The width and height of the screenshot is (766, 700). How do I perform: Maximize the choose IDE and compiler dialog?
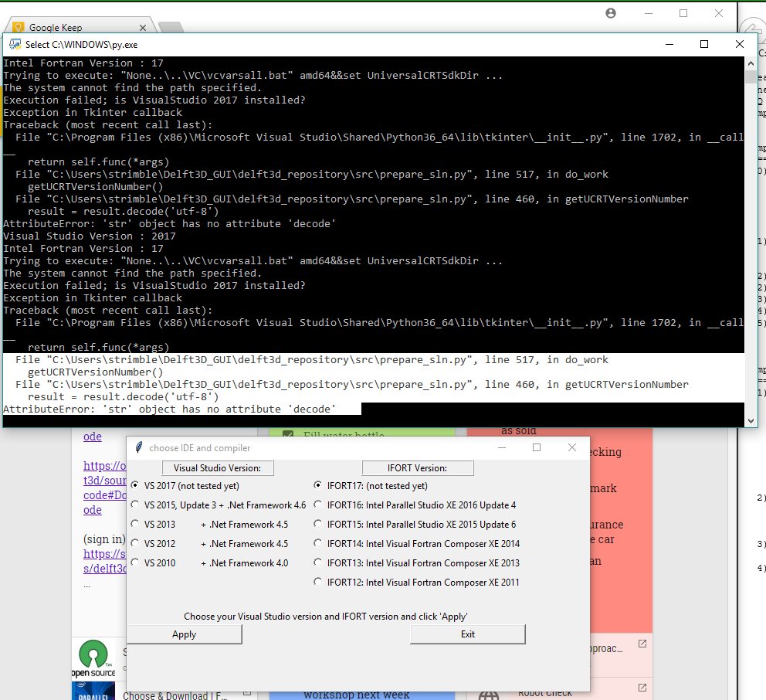(537, 447)
